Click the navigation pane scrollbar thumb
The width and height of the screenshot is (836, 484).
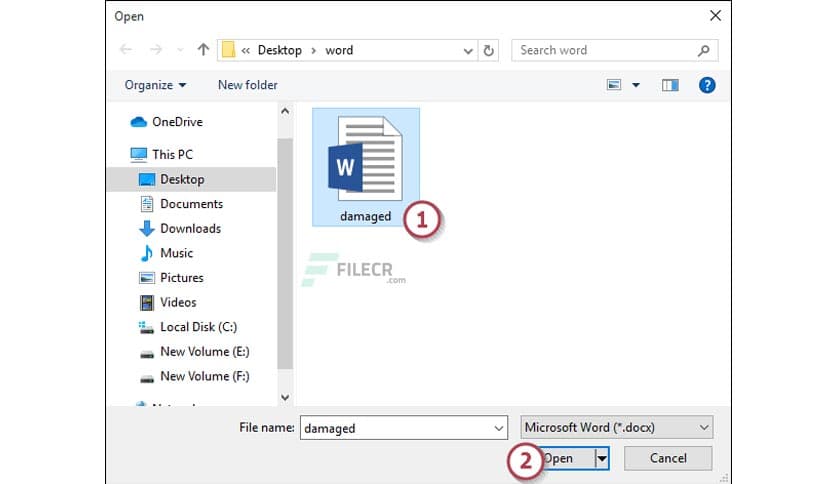(285, 253)
